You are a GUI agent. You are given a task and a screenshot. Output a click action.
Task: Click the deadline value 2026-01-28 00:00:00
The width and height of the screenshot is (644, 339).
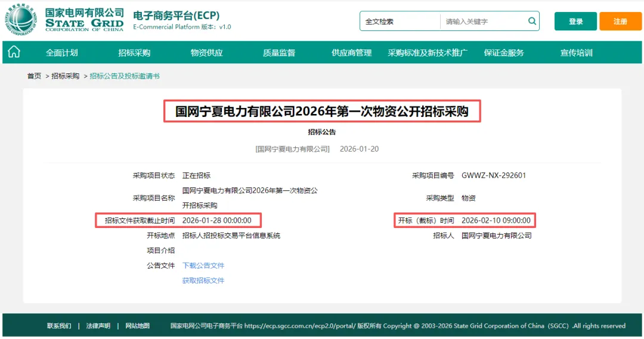pos(217,221)
